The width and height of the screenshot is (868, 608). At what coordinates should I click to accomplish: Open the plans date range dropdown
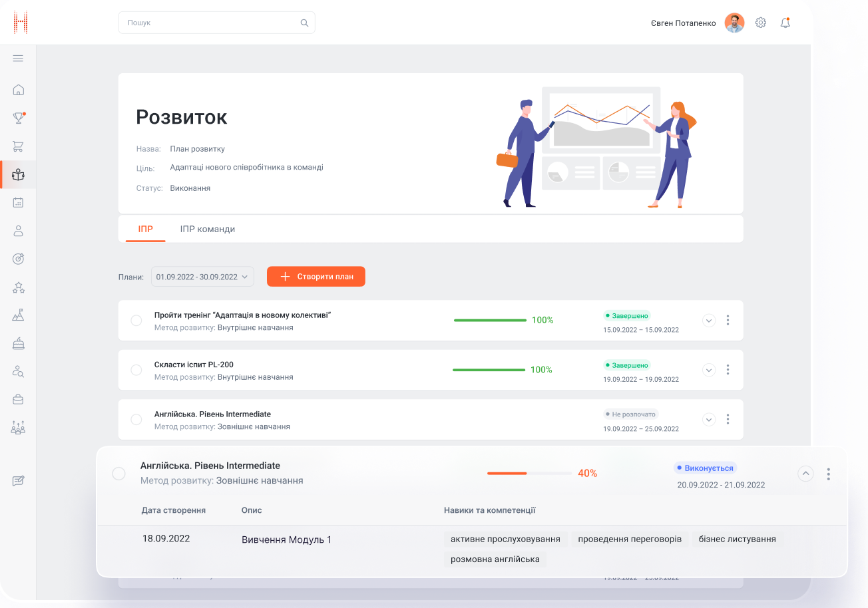tap(202, 277)
